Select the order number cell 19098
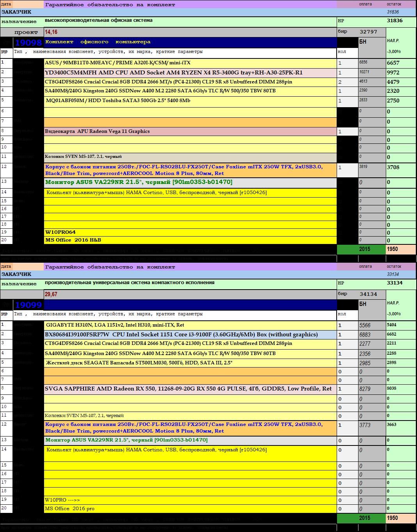Viewport: 417px width, 532px height. coord(28,42)
